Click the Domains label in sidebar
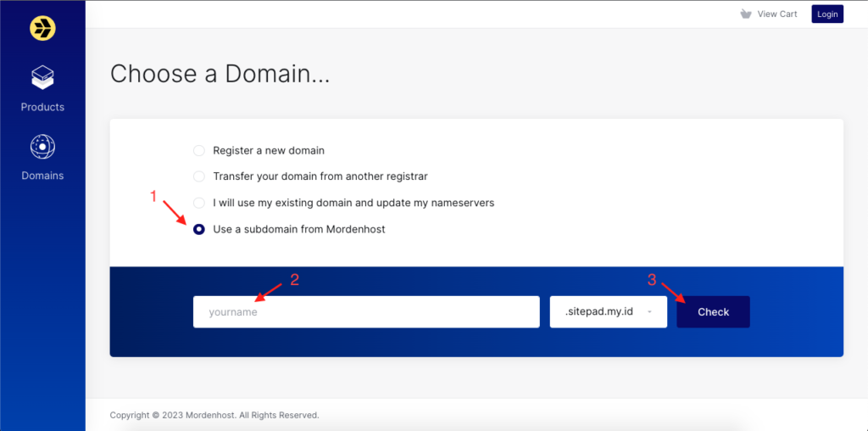Image resolution: width=868 pixels, height=431 pixels. point(42,176)
